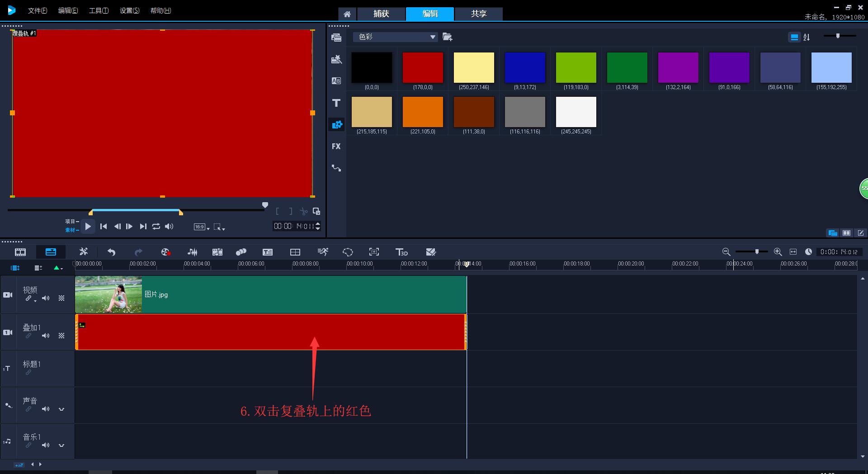The height and width of the screenshot is (474, 868).
Task: Open the 设置 menu
Action: (129, 10)
